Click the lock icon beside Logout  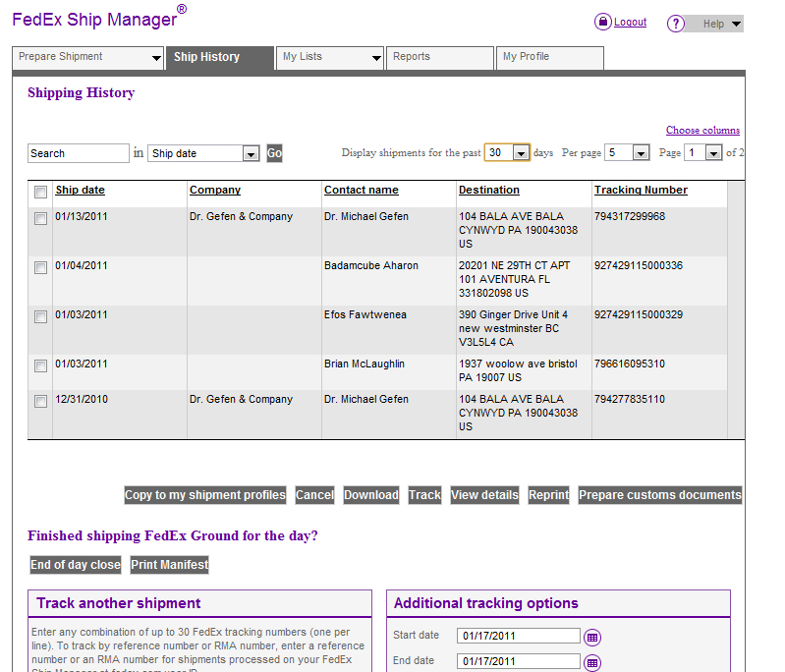603,22
